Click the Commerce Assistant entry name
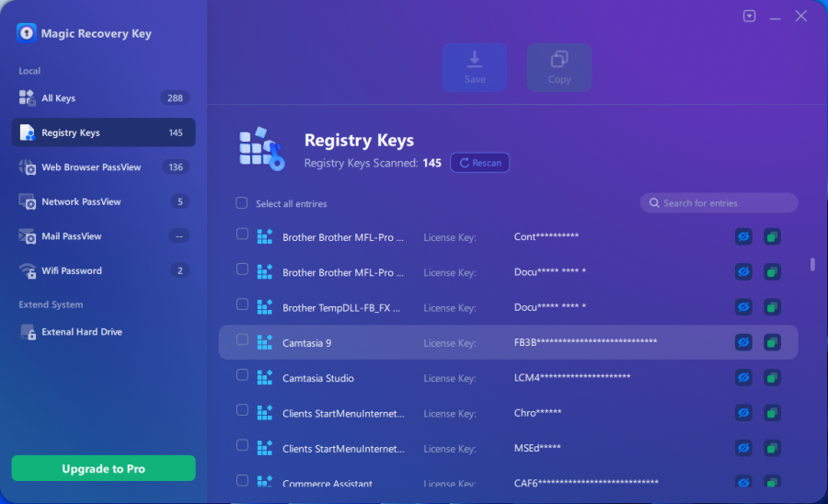828x504 pixels. (x=328, y=483)
